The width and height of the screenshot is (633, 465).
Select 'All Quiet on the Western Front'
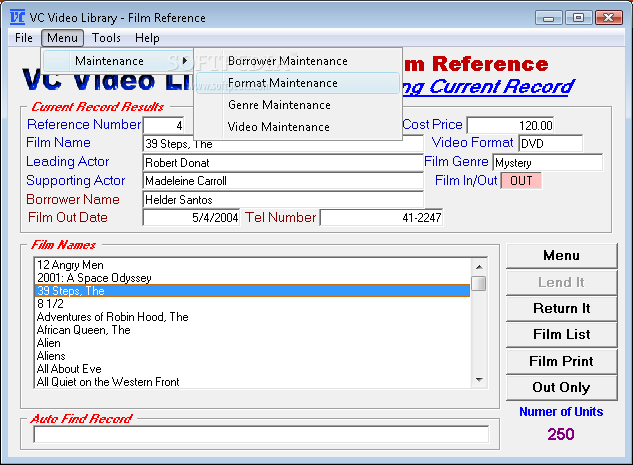[252, 382]
